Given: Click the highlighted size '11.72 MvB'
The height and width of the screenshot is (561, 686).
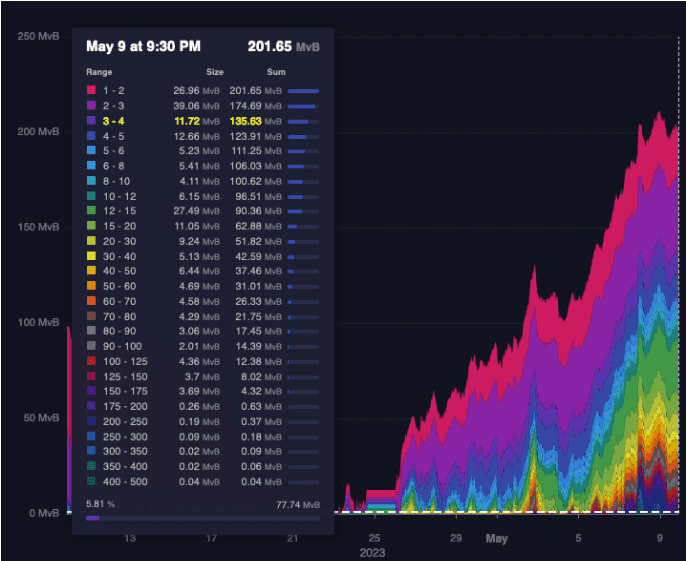Looking at the screenshot, I should [x=197, y=121].
